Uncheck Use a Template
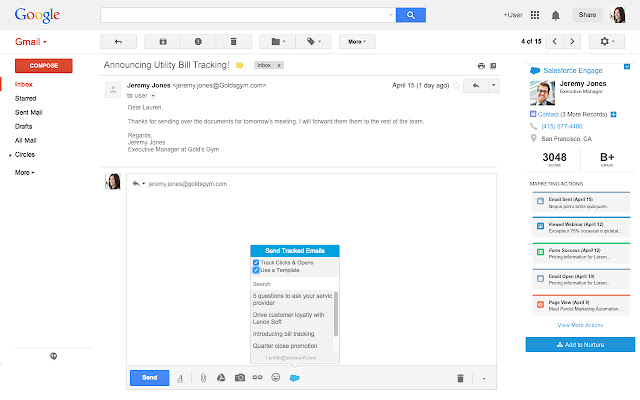 click(x=256, y=270)
